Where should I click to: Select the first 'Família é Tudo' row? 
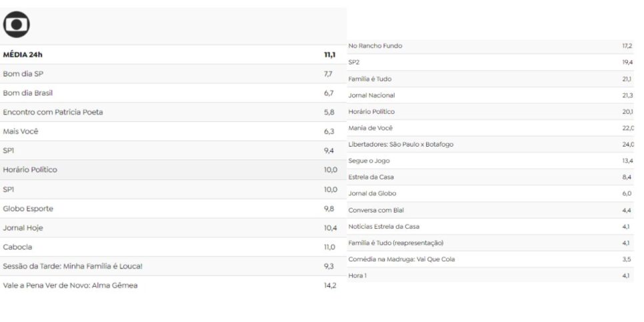click(491, 79)
